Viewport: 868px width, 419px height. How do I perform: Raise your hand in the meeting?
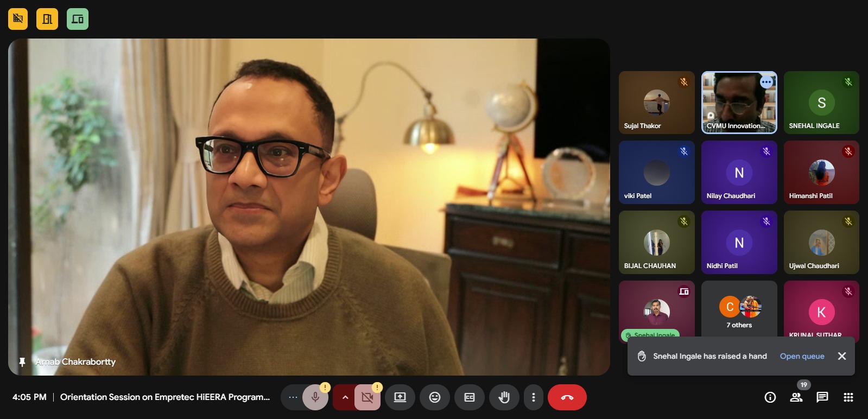504,397
